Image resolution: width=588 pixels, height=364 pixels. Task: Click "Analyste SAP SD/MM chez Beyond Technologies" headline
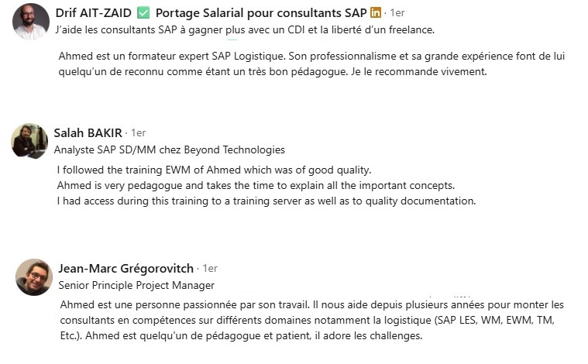pyautogui.click(x=169, y=149)
